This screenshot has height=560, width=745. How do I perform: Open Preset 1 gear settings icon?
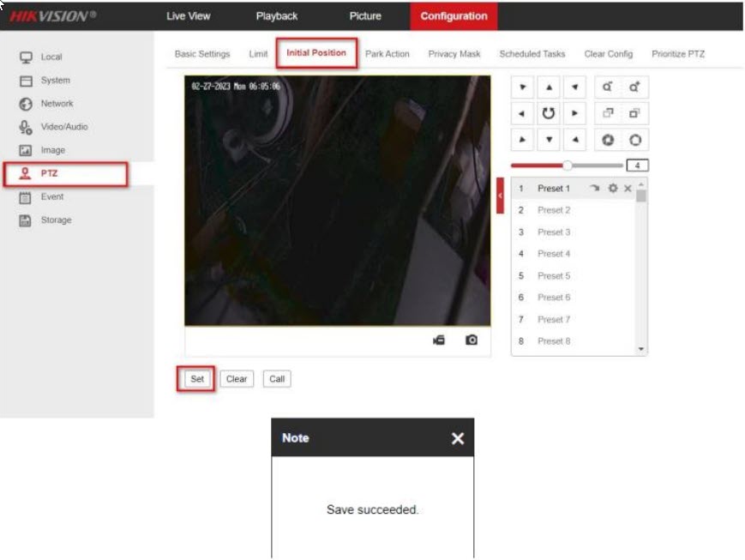612,188
